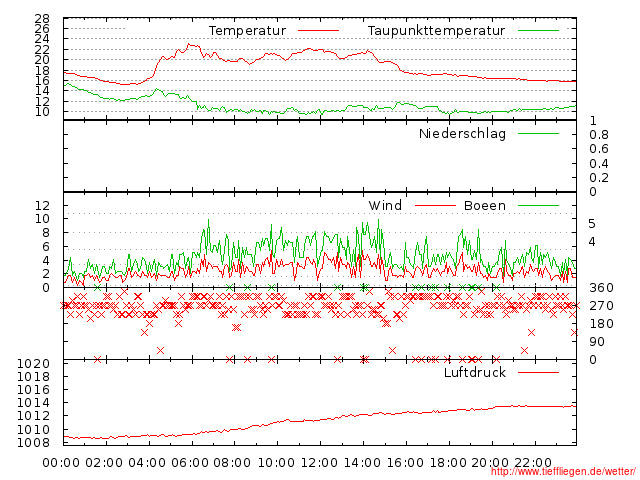Click the 20:00 time axis label
Image resolution: width=640 pixels, height=480 pixels.
[490, 463]
